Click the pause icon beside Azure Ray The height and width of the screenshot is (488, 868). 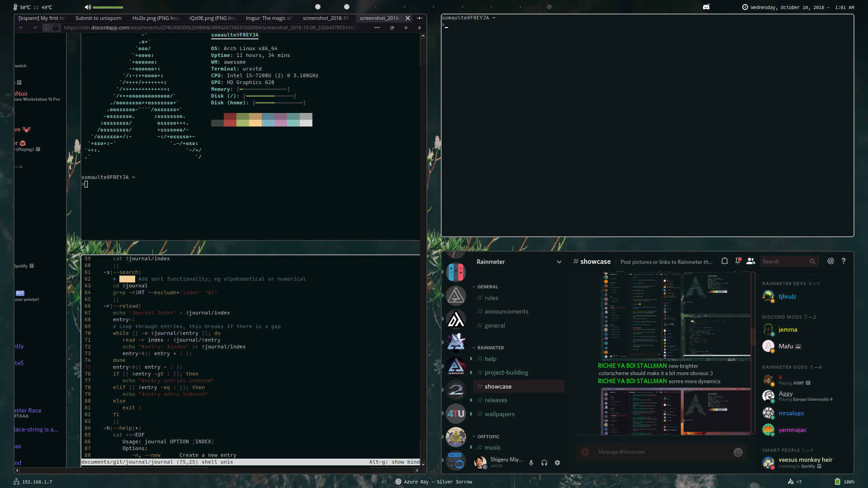398,482
